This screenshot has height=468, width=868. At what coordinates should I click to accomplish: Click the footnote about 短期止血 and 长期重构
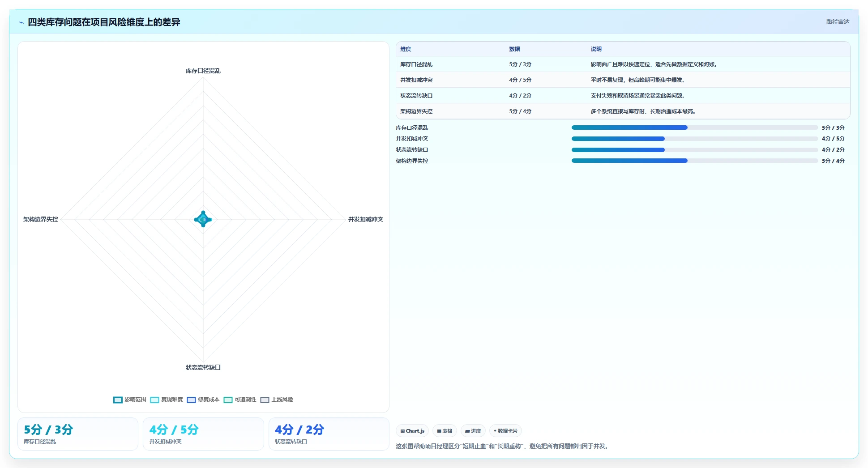[x=503, y=446]
